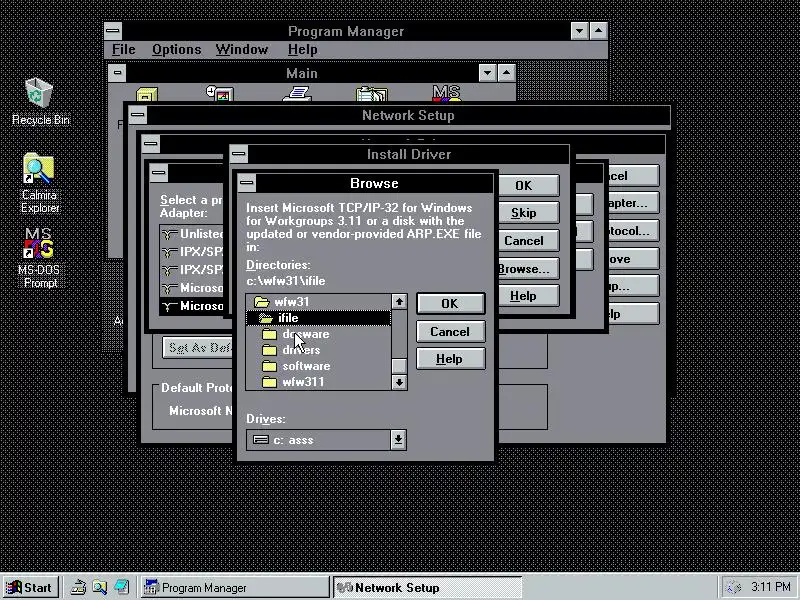Select the wfw311 folder in the directory list
The width and height of the screenshot is (800, 600).
[x=319, y=382]
